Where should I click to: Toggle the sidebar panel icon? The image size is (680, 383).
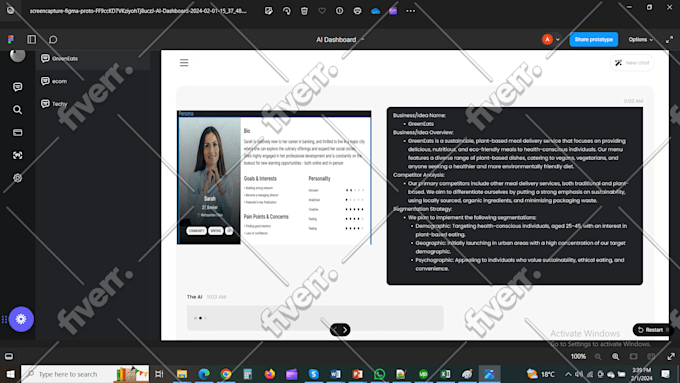[x=32, y=39]
